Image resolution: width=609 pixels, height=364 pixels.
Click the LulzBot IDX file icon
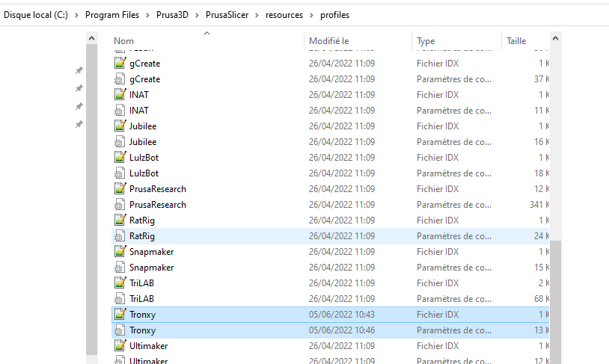pyautogui.click(x=120, y=157)
